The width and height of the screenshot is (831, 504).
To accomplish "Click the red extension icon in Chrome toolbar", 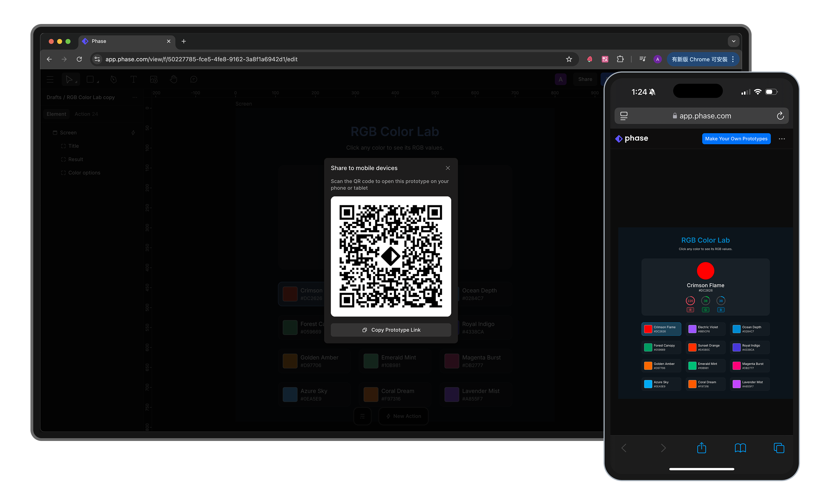I will point(589,59).
